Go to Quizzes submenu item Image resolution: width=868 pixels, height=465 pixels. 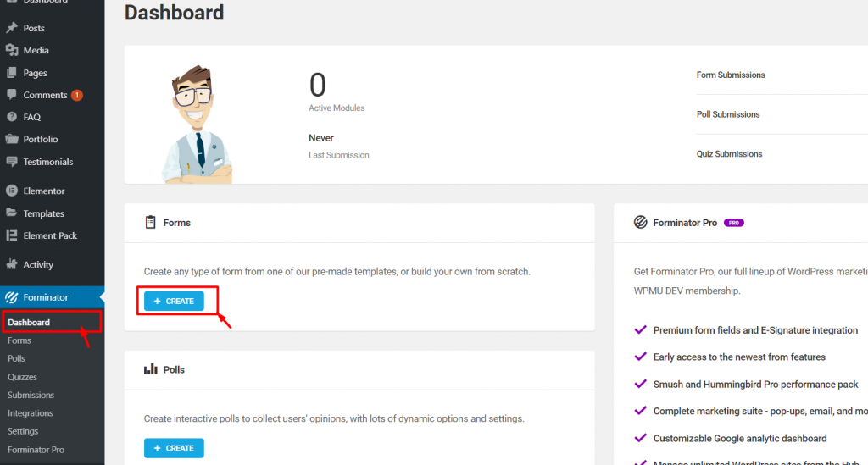point(22,377)
